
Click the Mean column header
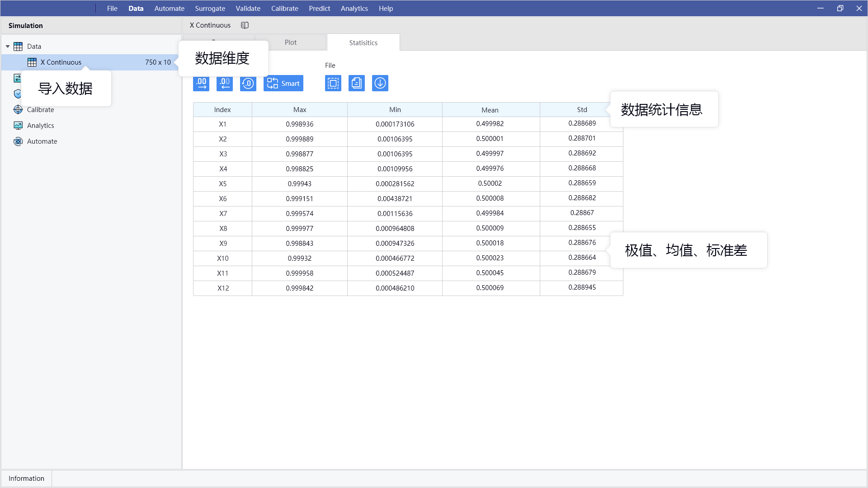tap(490, 110)
